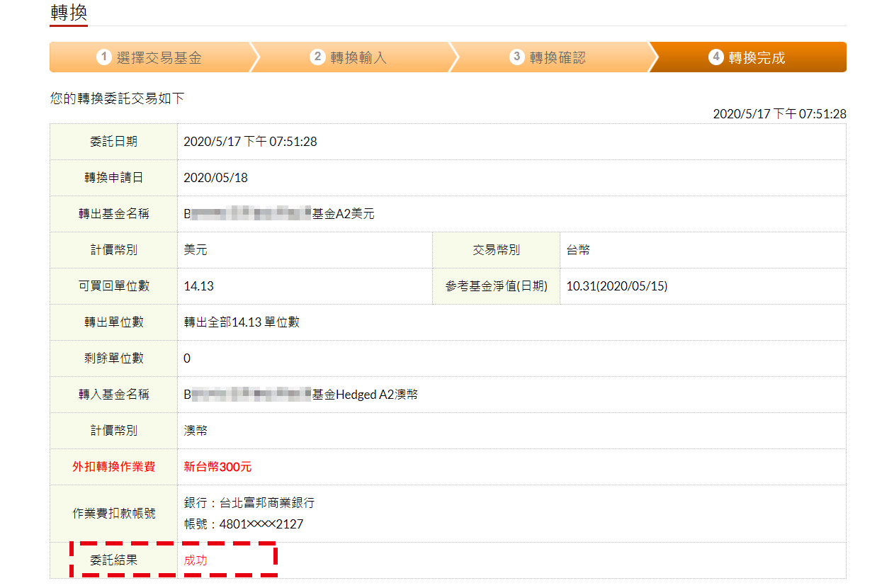Go back to 選擇交易基金 step label

coord(159,58)
